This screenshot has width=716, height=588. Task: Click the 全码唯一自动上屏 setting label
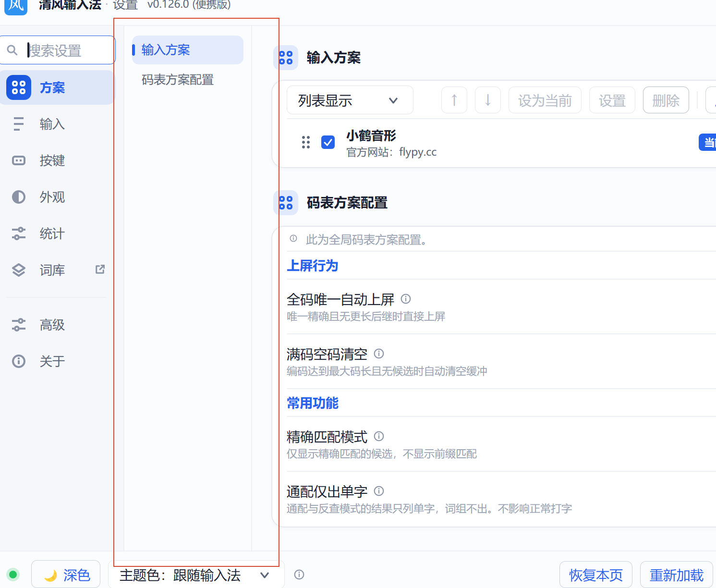pos(340,299)
